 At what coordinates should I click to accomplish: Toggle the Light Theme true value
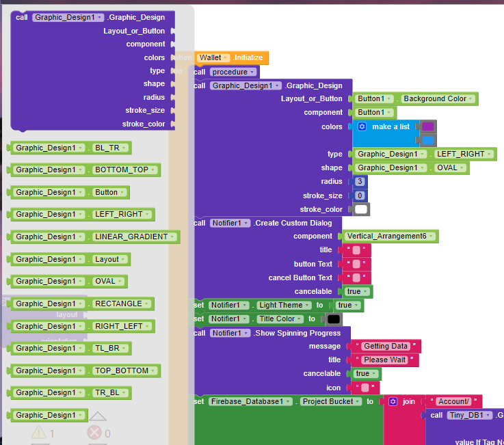[347, 306]
